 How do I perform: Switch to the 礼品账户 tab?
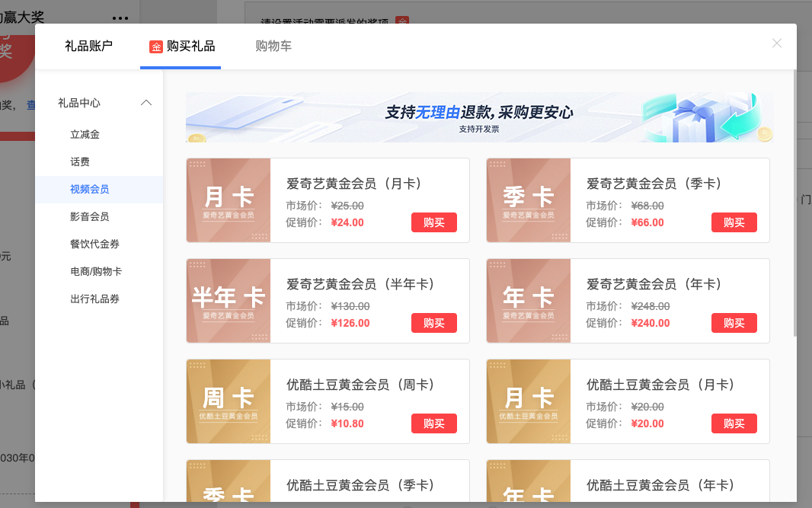88,46
